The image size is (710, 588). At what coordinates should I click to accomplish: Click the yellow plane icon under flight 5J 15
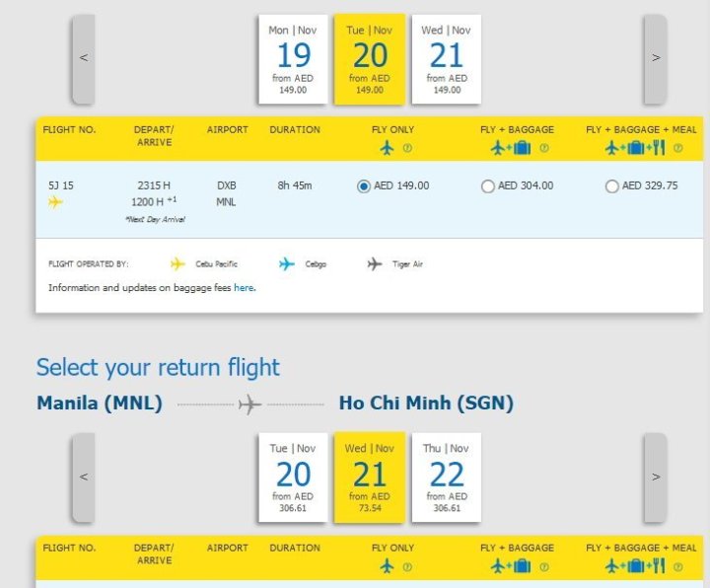pyautogui.click(x=55, y=202)
